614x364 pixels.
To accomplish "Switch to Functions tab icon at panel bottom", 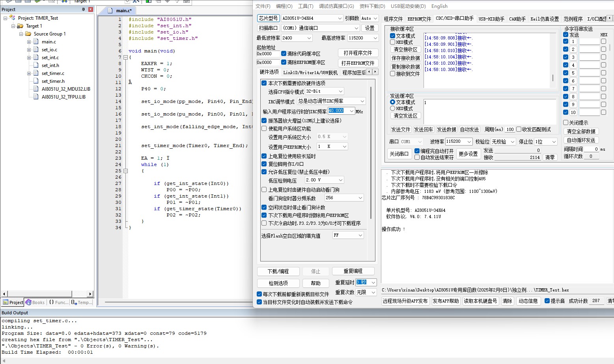I will (x=51, y=302).
